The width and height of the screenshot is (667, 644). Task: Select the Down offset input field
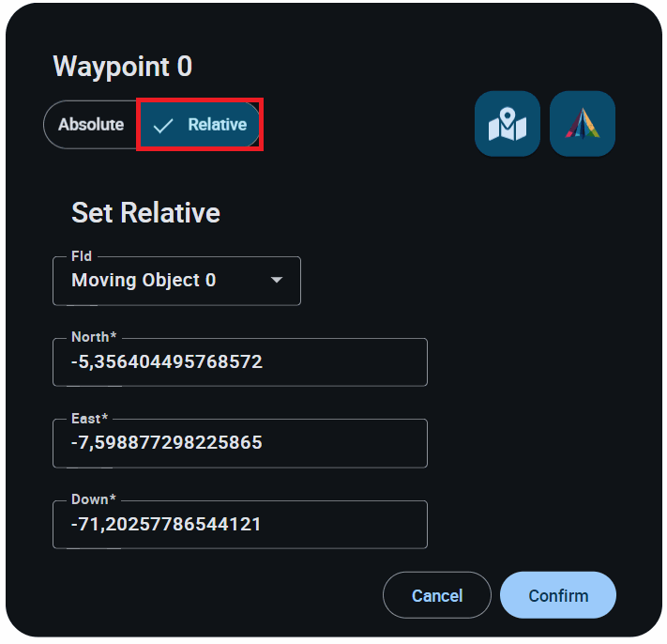click(x=239, y=525)
